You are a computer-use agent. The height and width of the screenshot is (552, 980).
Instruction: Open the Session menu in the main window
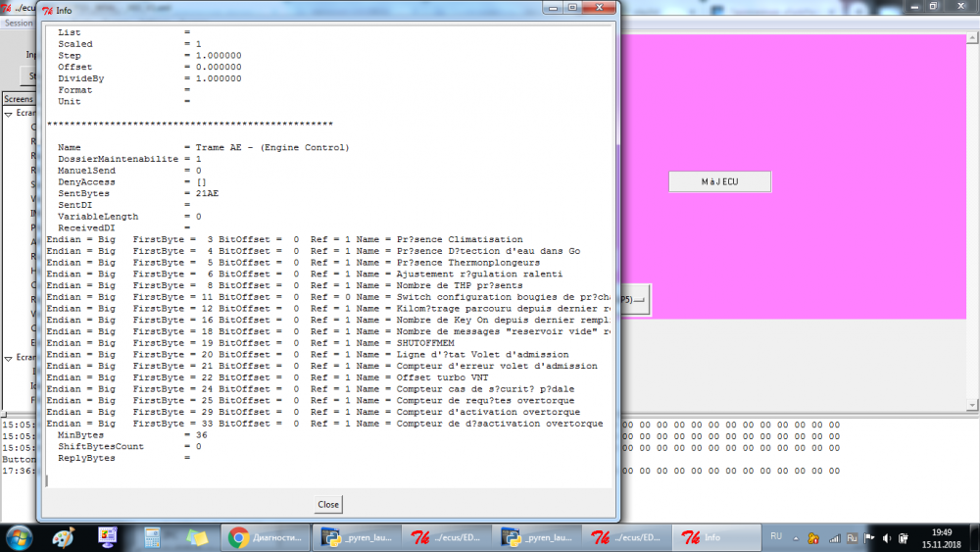pyautogui.click(x=18, y=24)
